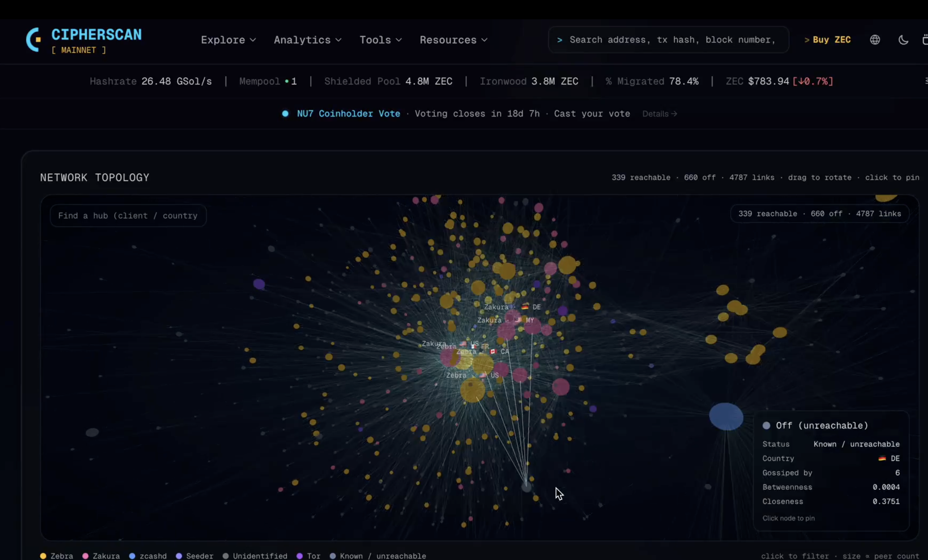
Task: Click the Hashrate 26.48 GSol/s stat
Action: point(151,81)
